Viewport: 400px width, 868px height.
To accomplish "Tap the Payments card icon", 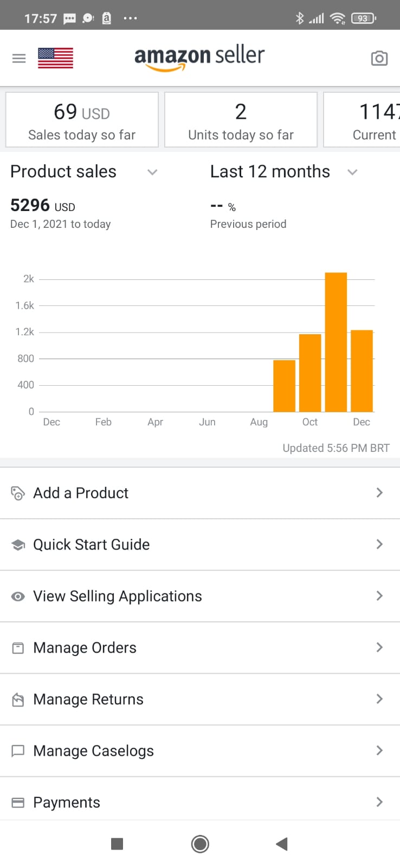I will click(x=18, y=803).
